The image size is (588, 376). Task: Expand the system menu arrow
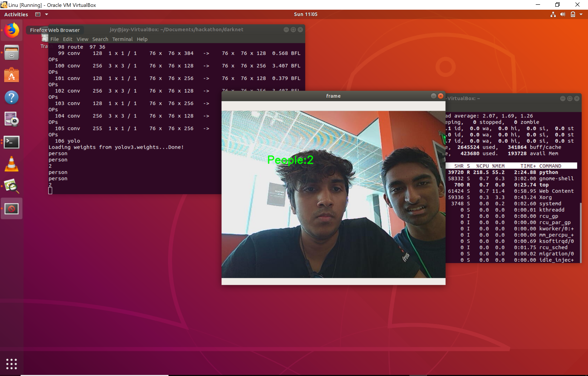tap(581, 14)
